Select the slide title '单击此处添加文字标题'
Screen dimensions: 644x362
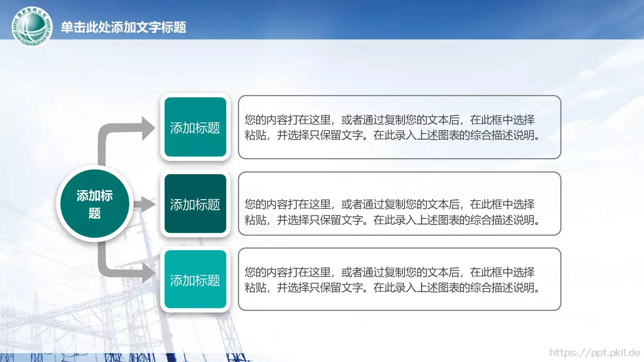tap(124, 27)
